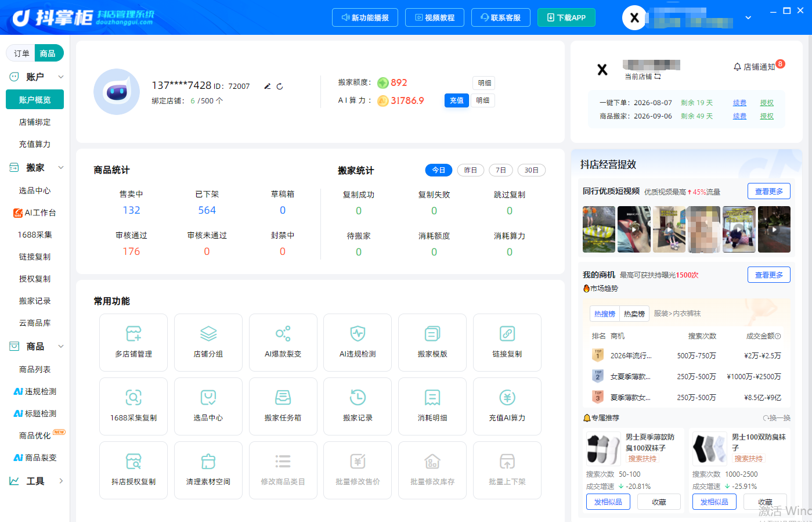Switch to the 订单 mode toggle

point(21,53)
